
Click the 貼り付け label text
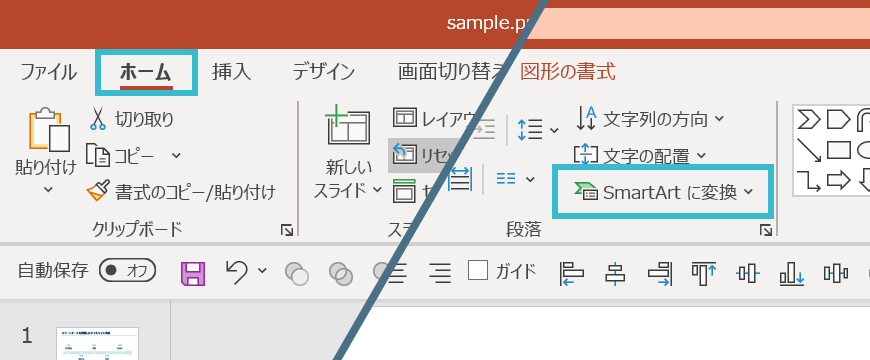pyautogui.click(x=45, y=167)
